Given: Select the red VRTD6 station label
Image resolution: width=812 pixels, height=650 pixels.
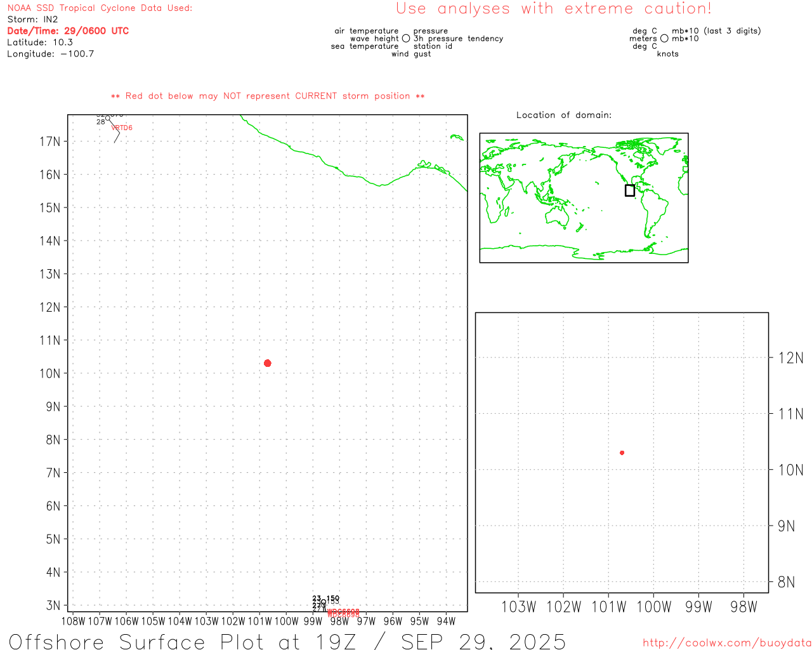Looking at the screenshot, I should pos(122,128).
